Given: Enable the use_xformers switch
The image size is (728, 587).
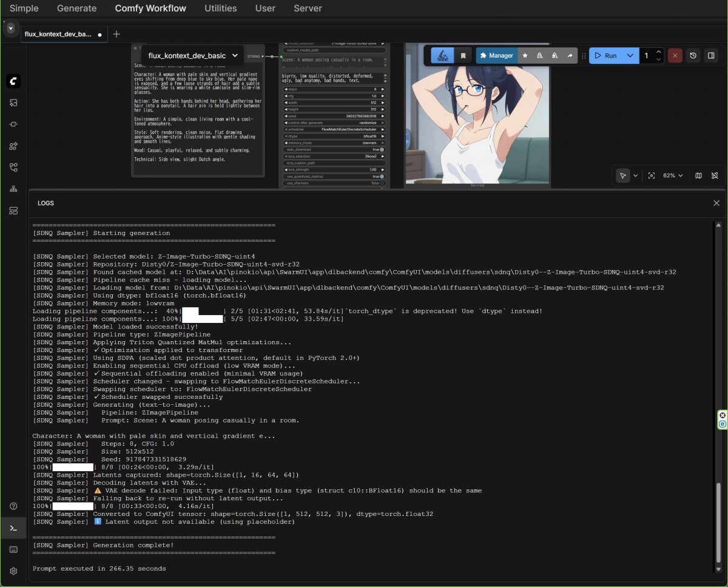Looking at the screenshot, I should tap(382, 183).
